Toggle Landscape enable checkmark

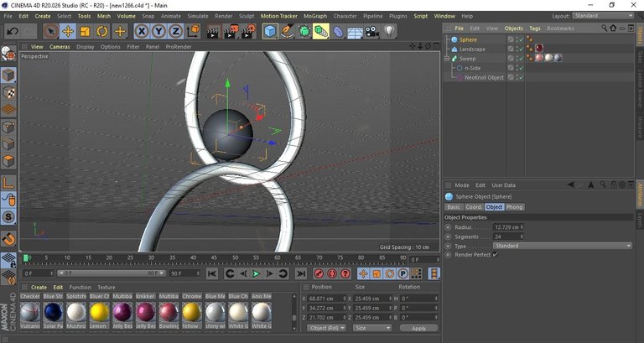[522, 49]
